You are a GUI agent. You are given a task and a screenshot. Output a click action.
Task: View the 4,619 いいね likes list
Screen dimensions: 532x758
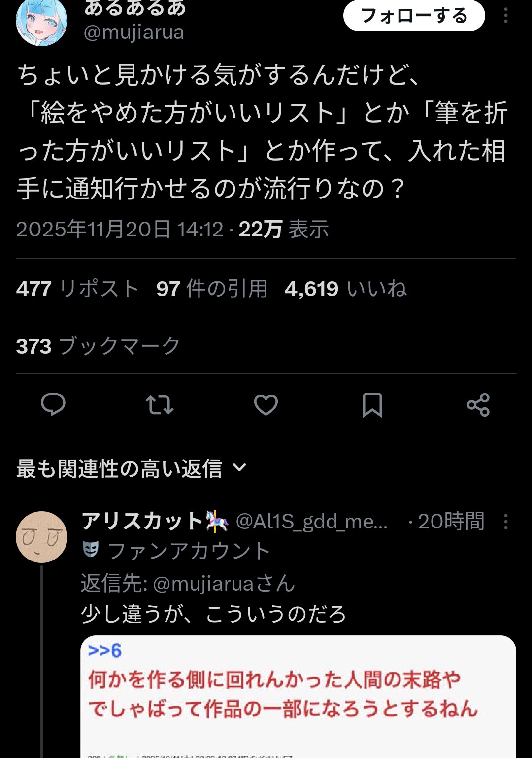(x=346, y=289)
